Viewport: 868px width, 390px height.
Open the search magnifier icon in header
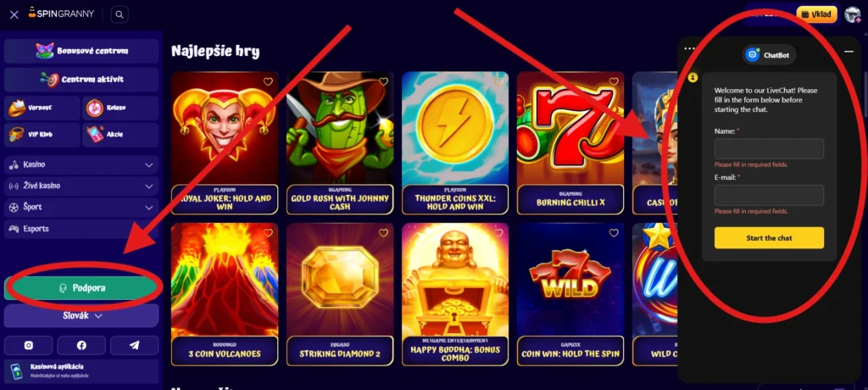(120, 14)
